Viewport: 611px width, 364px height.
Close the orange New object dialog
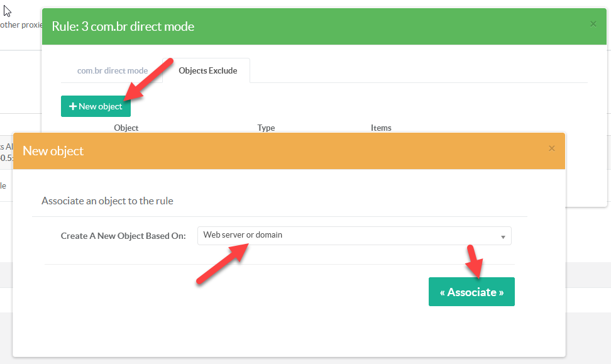coord(552,148)
